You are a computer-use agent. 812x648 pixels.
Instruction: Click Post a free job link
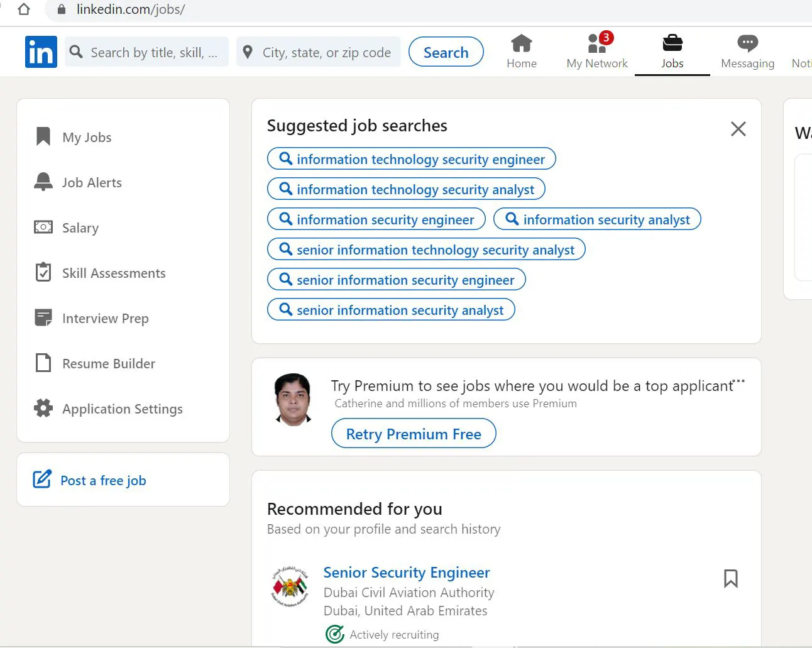point(103,480)
